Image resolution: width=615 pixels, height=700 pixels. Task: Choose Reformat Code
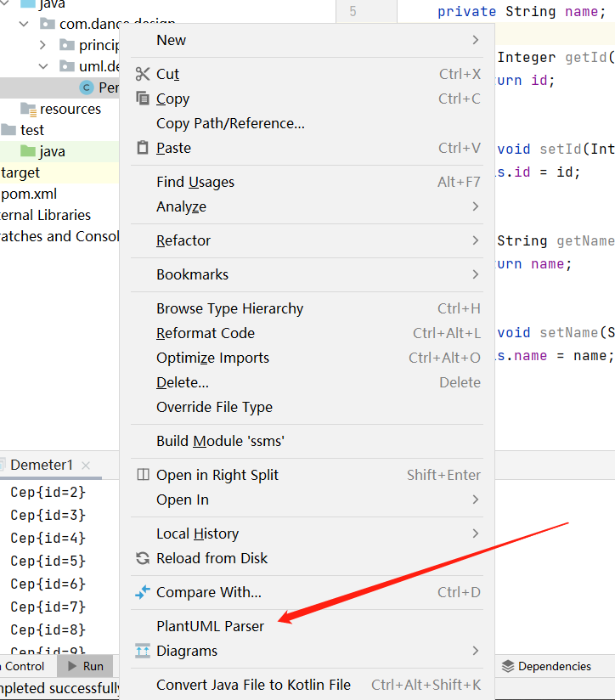[x=307, y=333]
